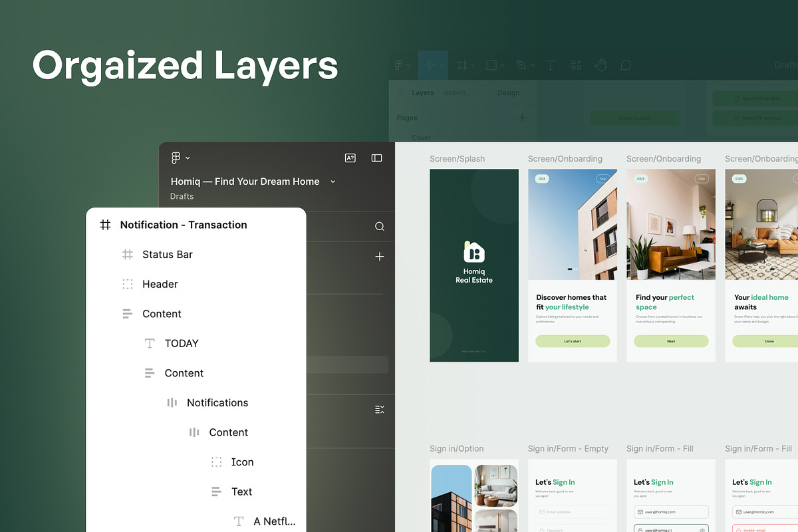Click the Send OTP via Email button

point(755,118)
